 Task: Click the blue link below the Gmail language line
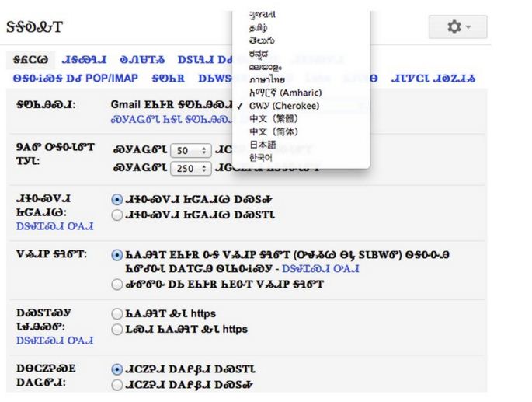[x=172, y=120]
